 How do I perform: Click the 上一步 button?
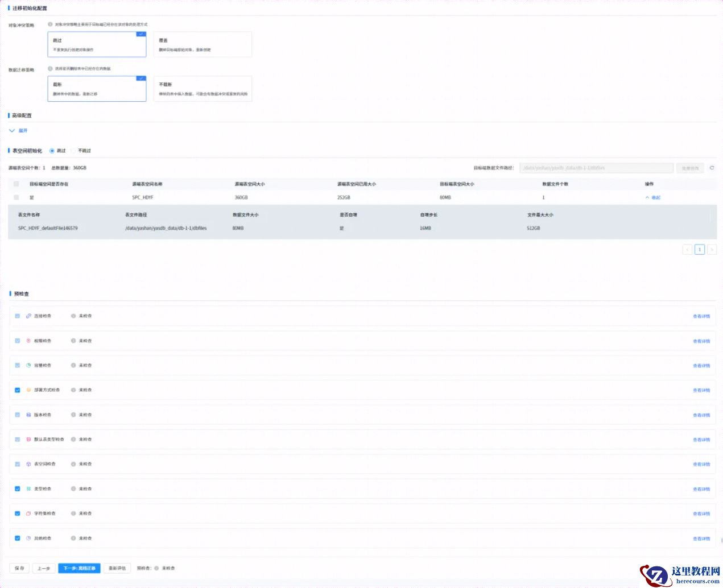tap(44, 568)
